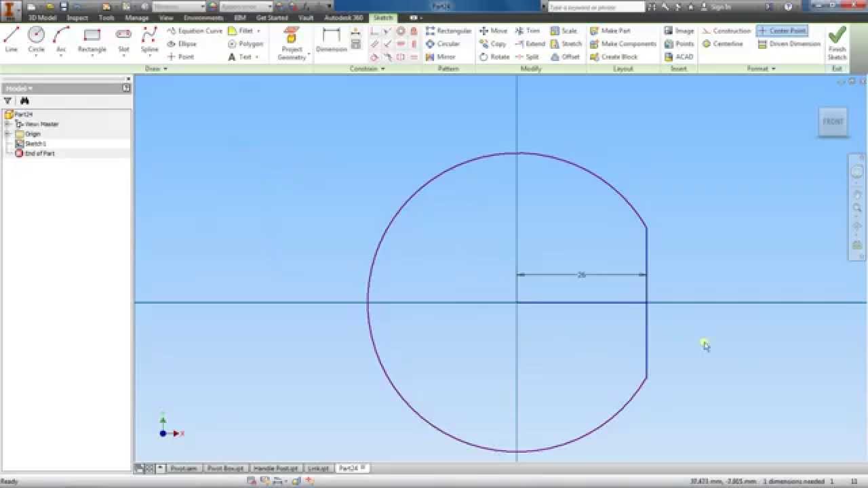Choose the Ellipse tool
868x488 pixels.
pyautogui.click(x=182, y=43)
